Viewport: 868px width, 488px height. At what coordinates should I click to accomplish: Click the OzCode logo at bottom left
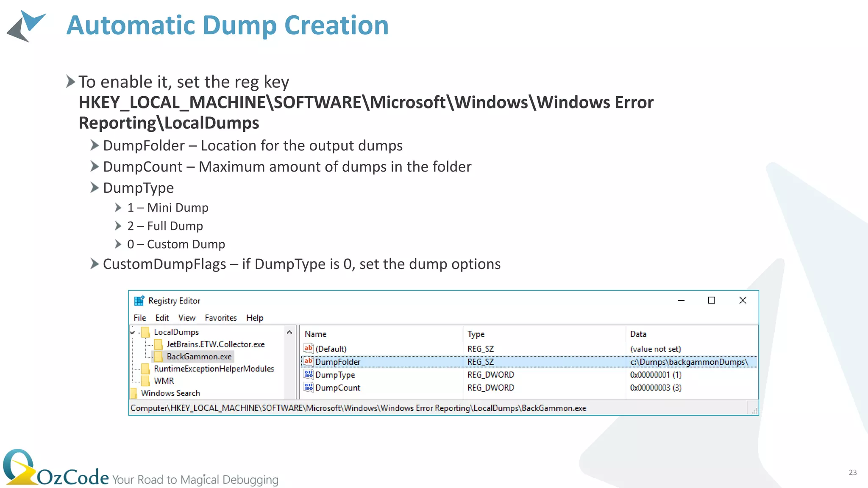(x=56, y=467)
